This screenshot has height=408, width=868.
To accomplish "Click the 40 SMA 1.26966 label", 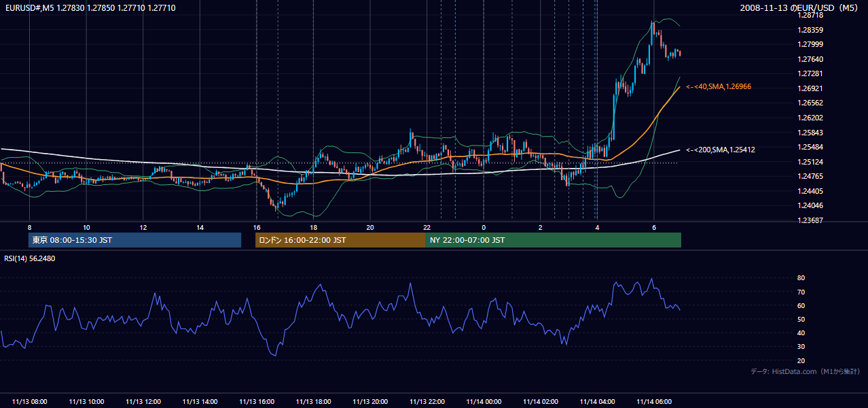I will pyautogui.click(x=719, y=87).
